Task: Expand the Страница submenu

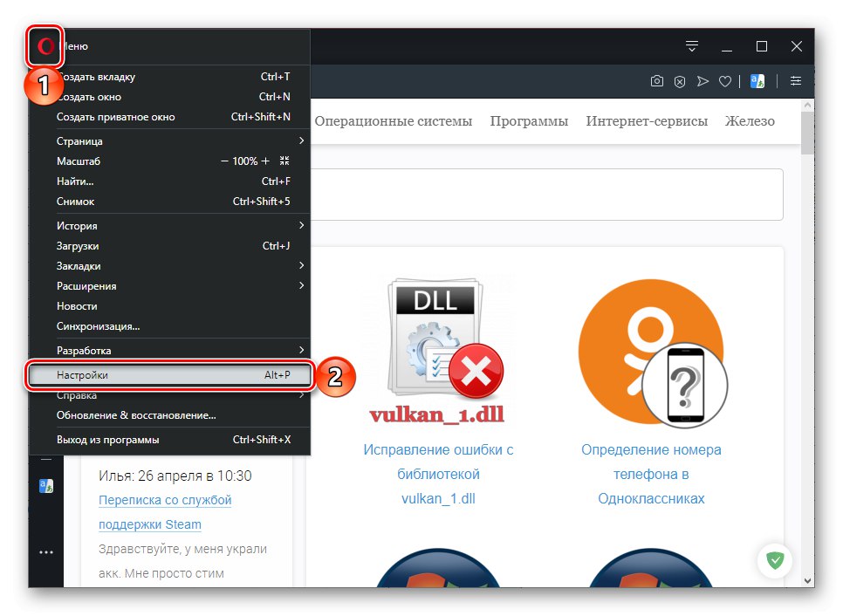Action: click(169, 140)
